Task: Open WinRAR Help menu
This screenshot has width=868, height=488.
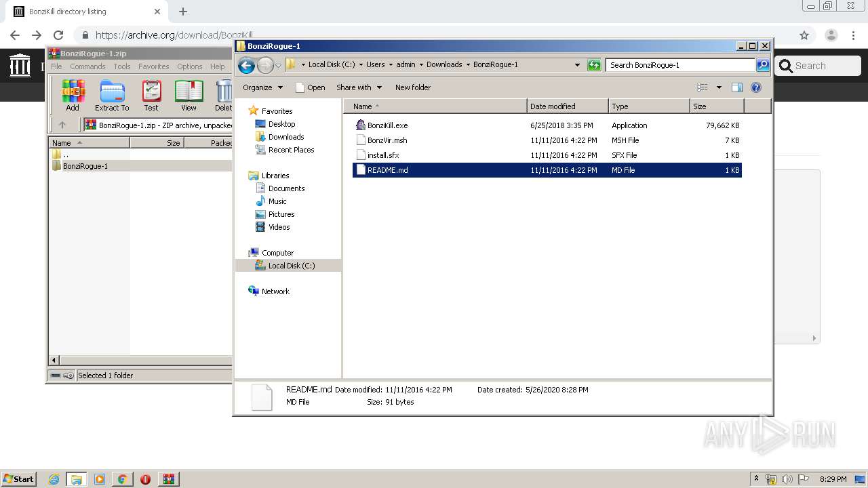Action: [x=217, y=66]
